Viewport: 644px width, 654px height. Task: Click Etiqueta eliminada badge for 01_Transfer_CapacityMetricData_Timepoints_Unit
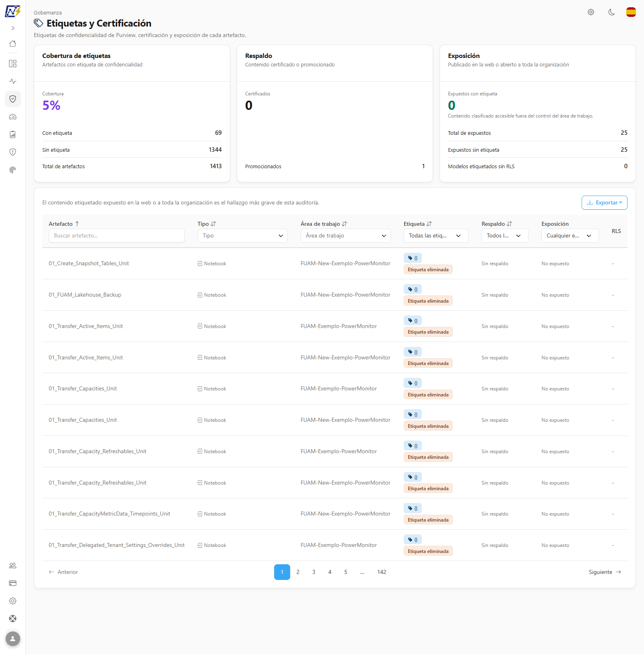click(428, 520)
